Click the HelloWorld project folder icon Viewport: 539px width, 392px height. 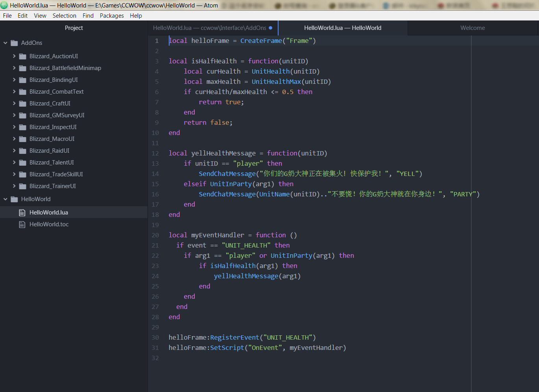point(15,199)
